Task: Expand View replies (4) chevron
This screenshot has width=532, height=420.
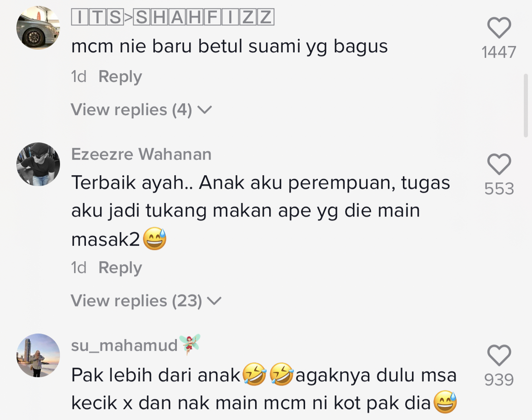Action: (x=205, y=110)
